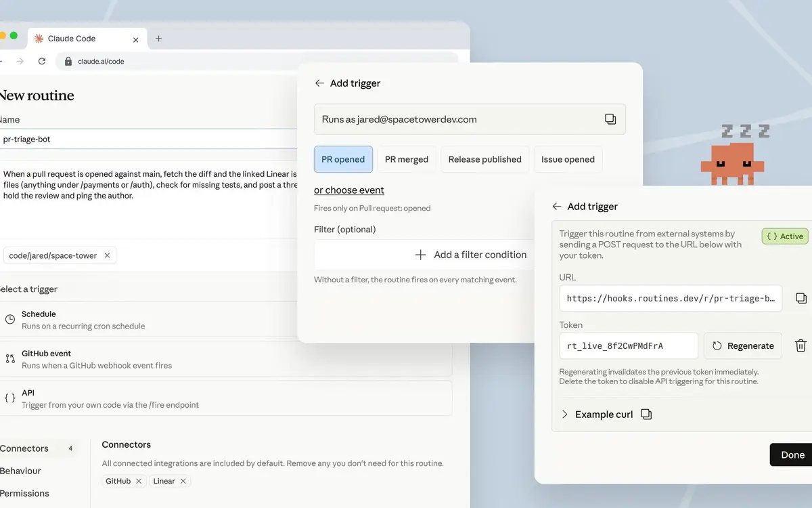Copy the hooks.routines.dev URL
Image resolution: width=812 pixels, height=508 pixels.
point(801,299)
